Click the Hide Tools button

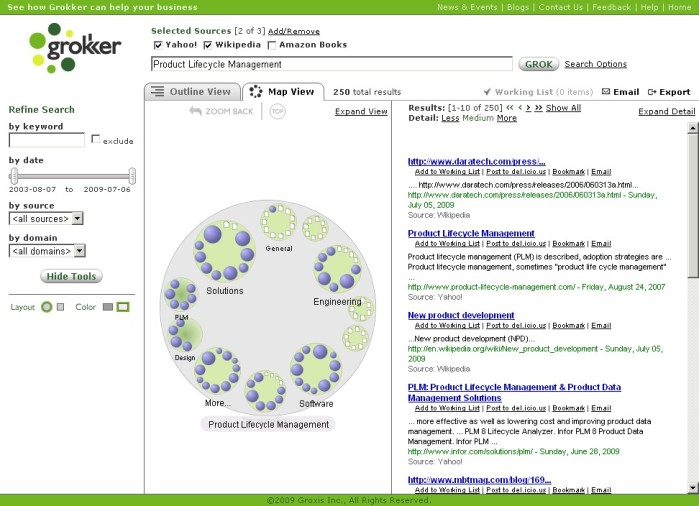pos(71,276)
